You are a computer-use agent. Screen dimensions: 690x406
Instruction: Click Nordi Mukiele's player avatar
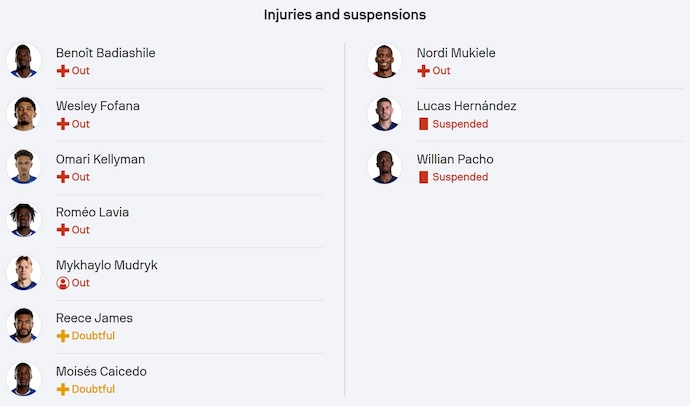click(384, 61)
